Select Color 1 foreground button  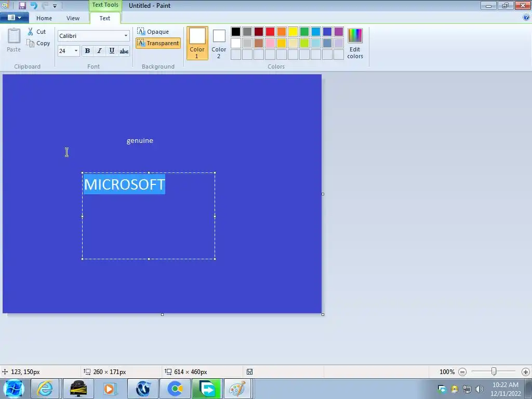point(197,43)
